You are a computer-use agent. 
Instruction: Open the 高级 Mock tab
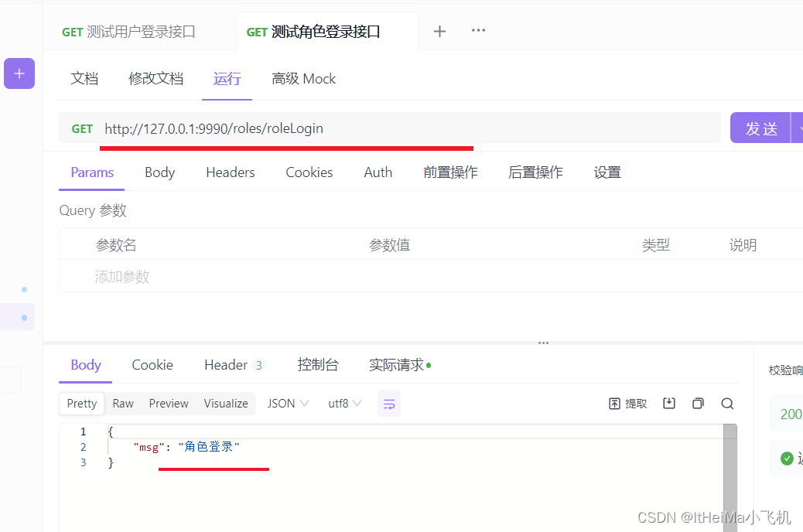[303, 78]
